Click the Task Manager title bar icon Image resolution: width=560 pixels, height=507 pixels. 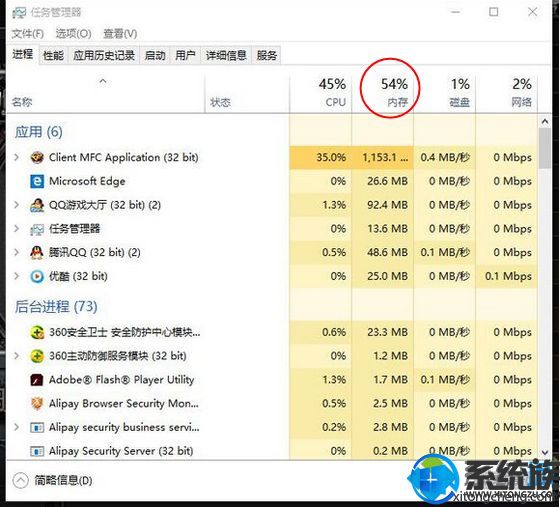pyautogui.click(x=19, y=13)
